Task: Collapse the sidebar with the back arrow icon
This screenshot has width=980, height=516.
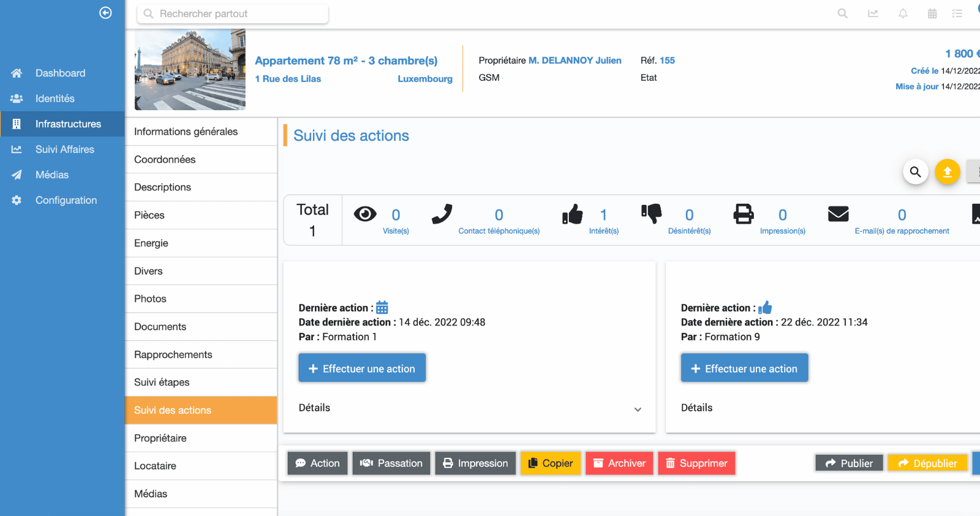Action: [105, 13]
